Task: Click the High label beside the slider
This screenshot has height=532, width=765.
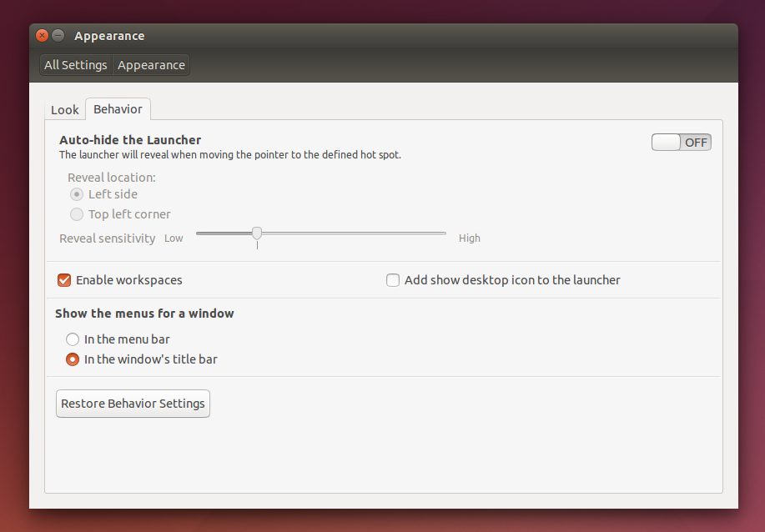Action: click(x=469, y=238)
